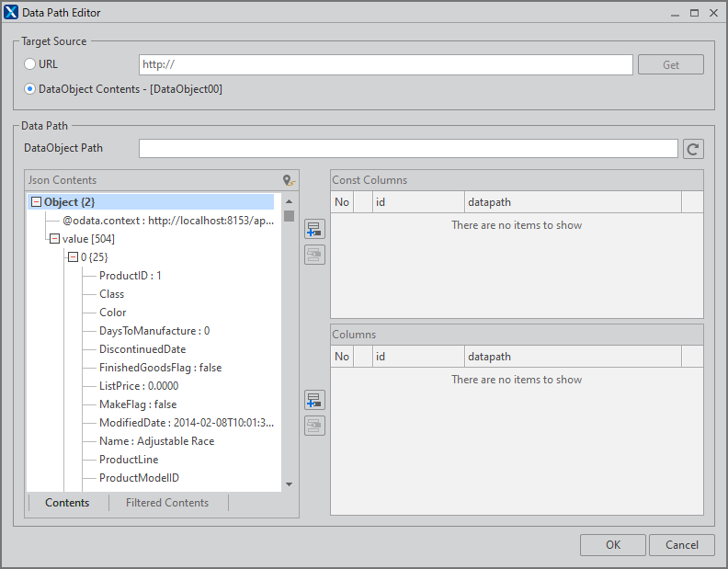Click the add row icon for Columns

[x=314, y=400]
